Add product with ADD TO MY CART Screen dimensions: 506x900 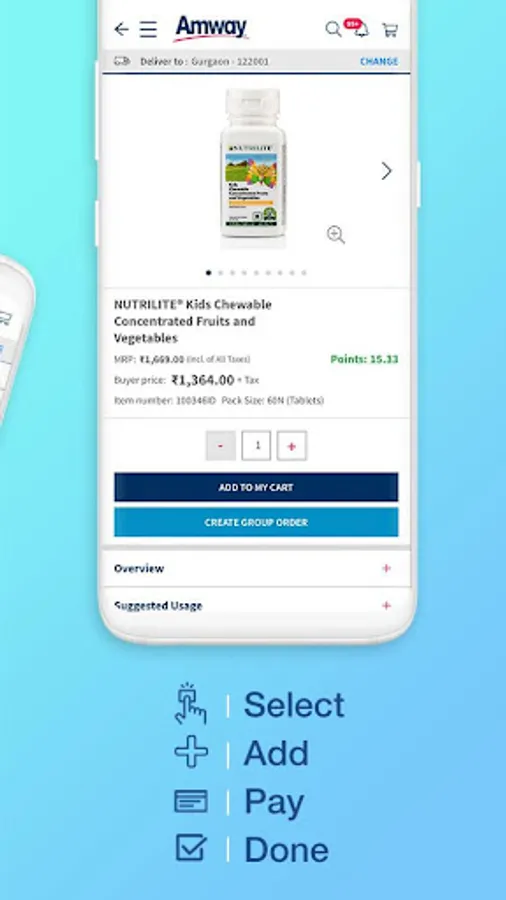click(x=256, y=487)
